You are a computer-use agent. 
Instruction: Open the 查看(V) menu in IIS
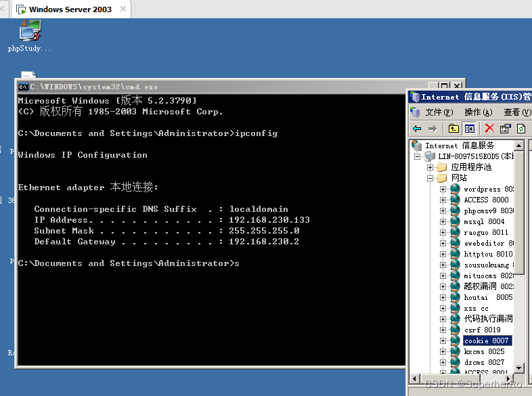(517, 112)
